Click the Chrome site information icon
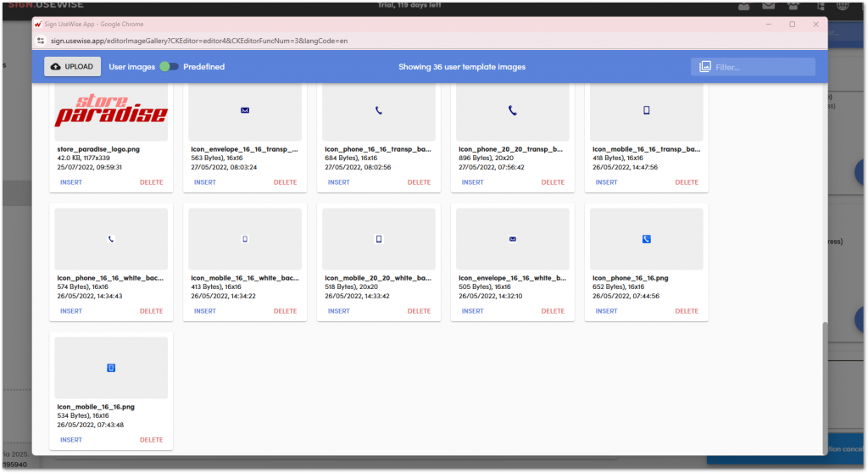This screenshot has width=868, height=473. (42, 40)
